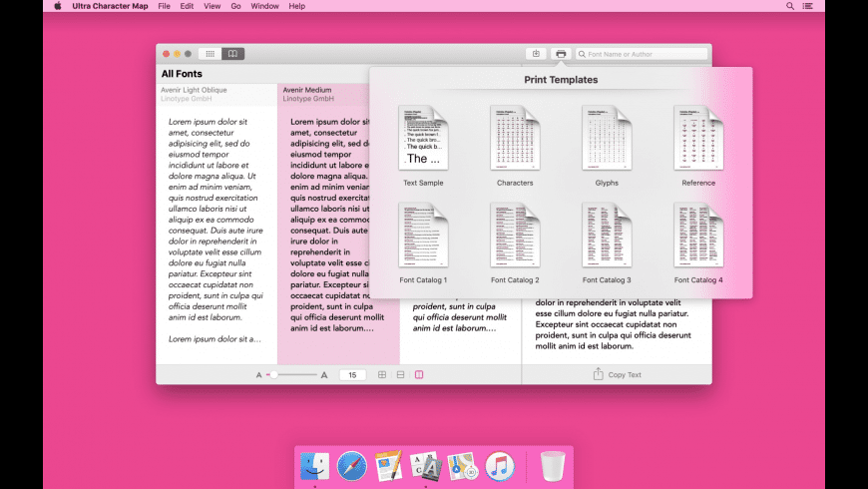Choose the Text Sample print template
The height and width of the screenshot is (489, 868).
coord(423,146)
